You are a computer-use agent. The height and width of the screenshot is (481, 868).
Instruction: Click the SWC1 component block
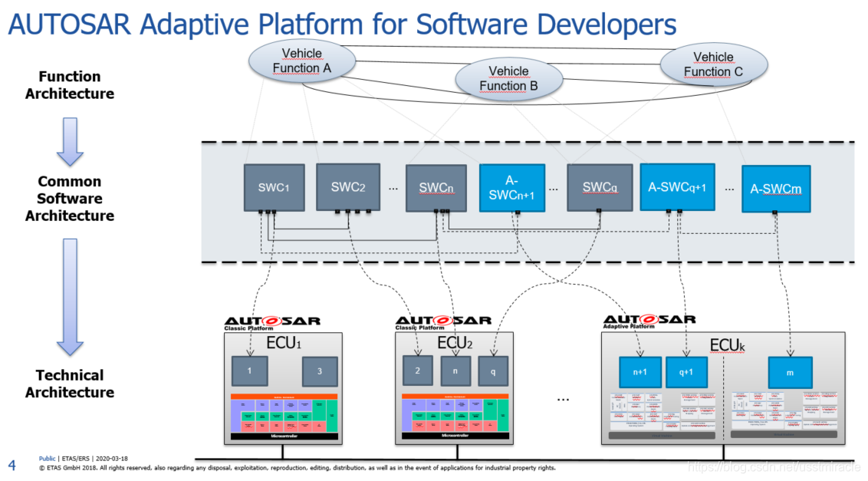[274, 187]
